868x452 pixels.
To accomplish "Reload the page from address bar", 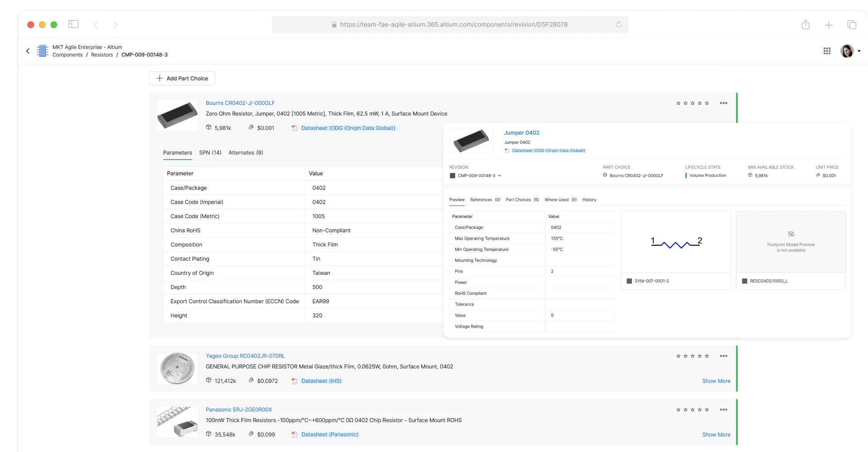I will click(x=618, y=24).
